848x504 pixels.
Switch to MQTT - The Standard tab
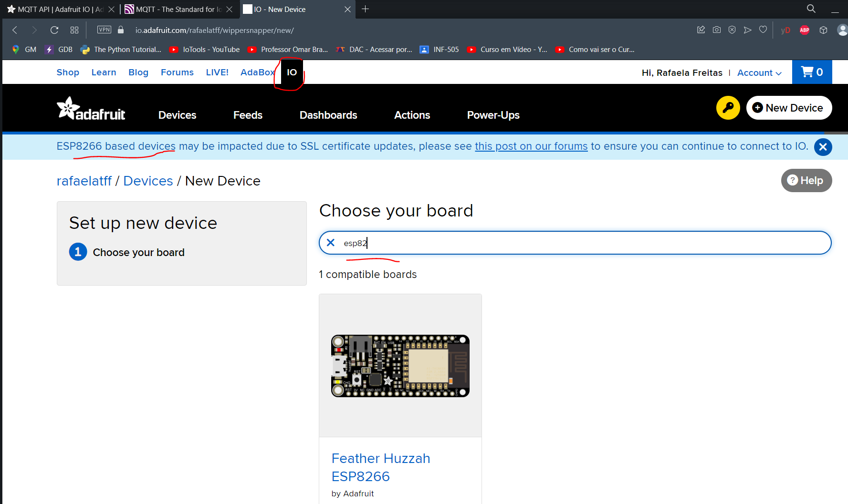pyautogui.click(x=174, y=9)
